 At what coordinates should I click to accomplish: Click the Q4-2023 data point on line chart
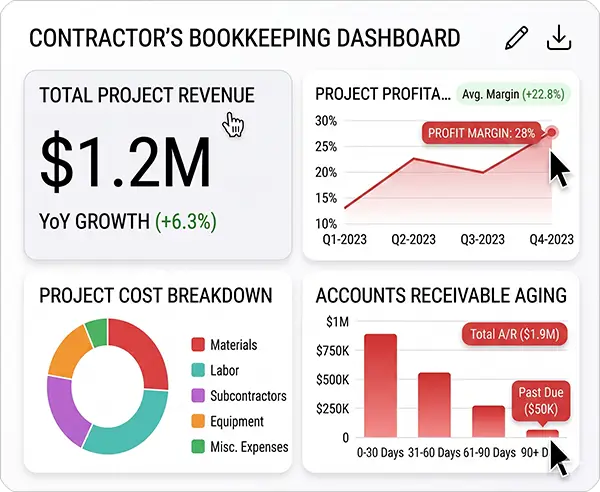(552, 132)
